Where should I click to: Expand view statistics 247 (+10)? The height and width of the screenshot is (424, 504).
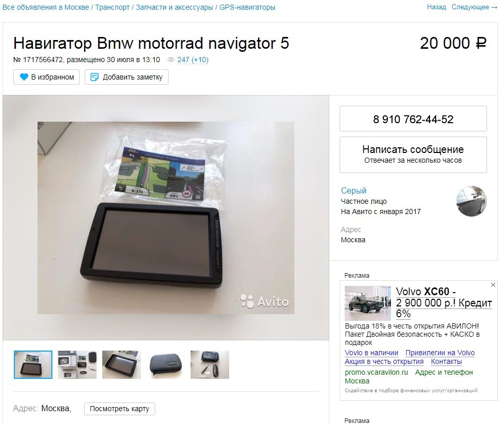pyautogui.click(x=193, y=60)
